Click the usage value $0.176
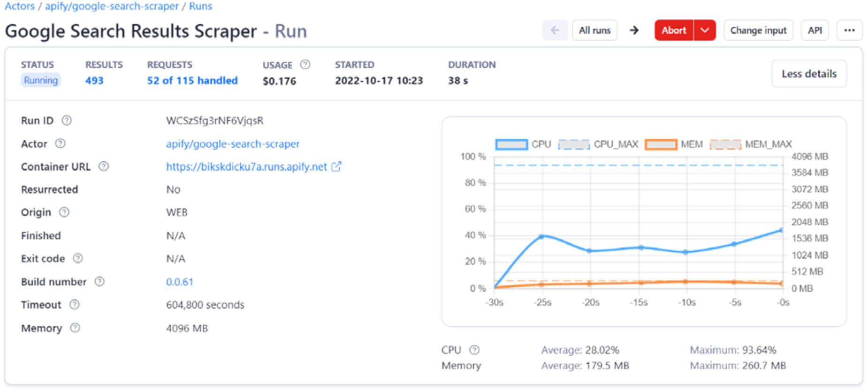The width and height of the screenshot is (868, 391). tap(279, 81)
